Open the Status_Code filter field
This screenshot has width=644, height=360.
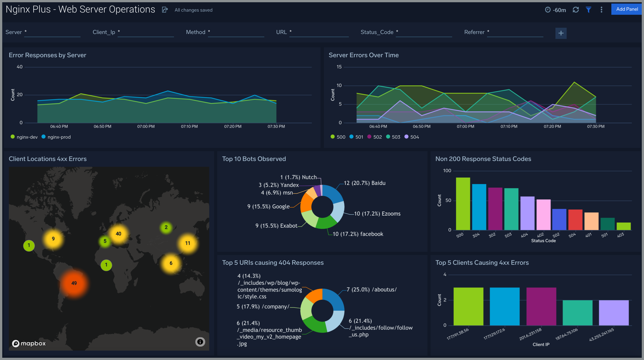tap(424, 32)
